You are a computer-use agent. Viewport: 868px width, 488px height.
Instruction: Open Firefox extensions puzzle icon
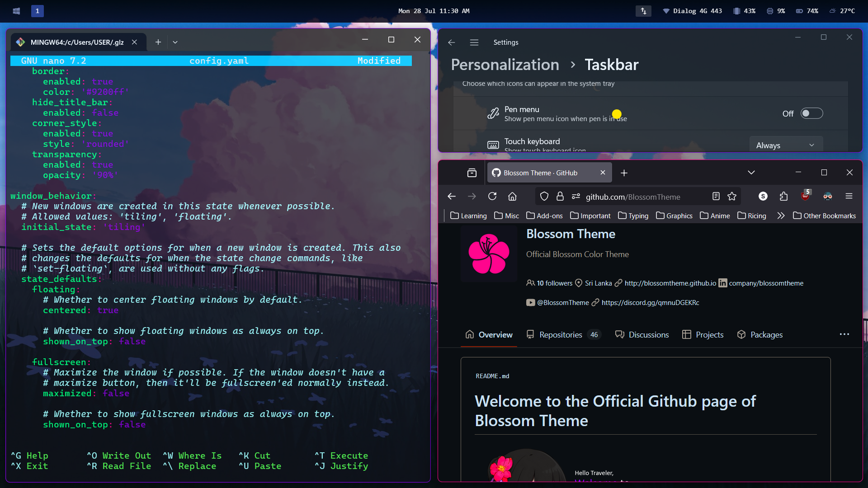[783, 196]
